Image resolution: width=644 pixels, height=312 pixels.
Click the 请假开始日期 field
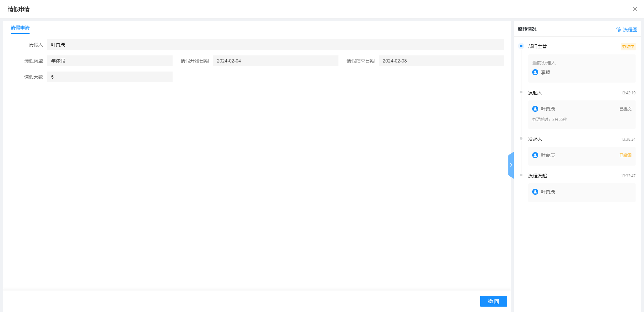275,61
